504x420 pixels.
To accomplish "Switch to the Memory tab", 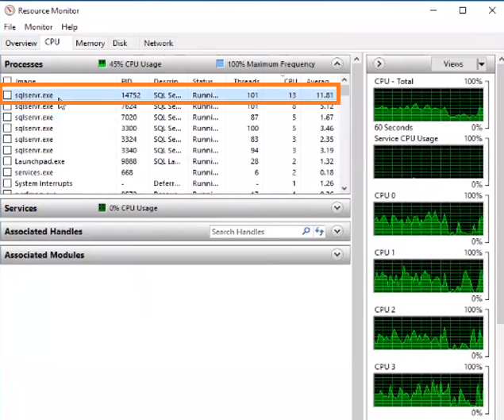I will coord(90,43).
